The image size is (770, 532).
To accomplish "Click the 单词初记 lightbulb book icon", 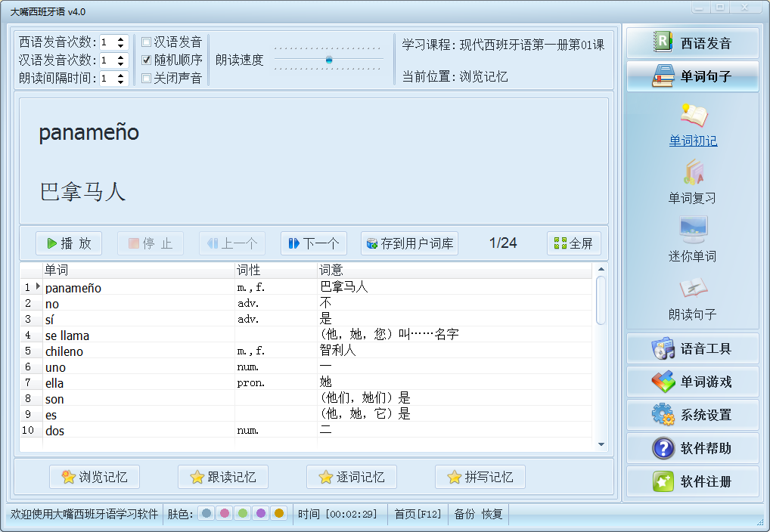I will (x=692, y=116).
